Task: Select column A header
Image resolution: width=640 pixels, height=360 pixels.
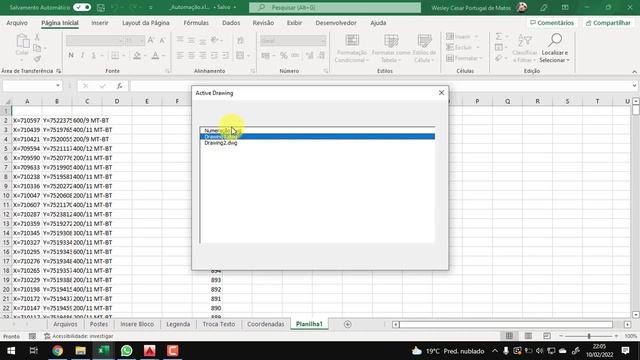Action: [x=27, y=101]
